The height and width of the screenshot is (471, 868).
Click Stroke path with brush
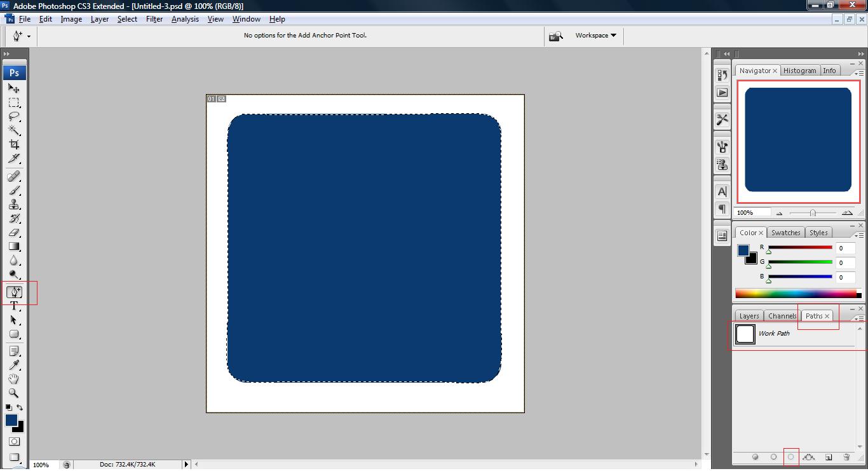(x=773, y=457)
